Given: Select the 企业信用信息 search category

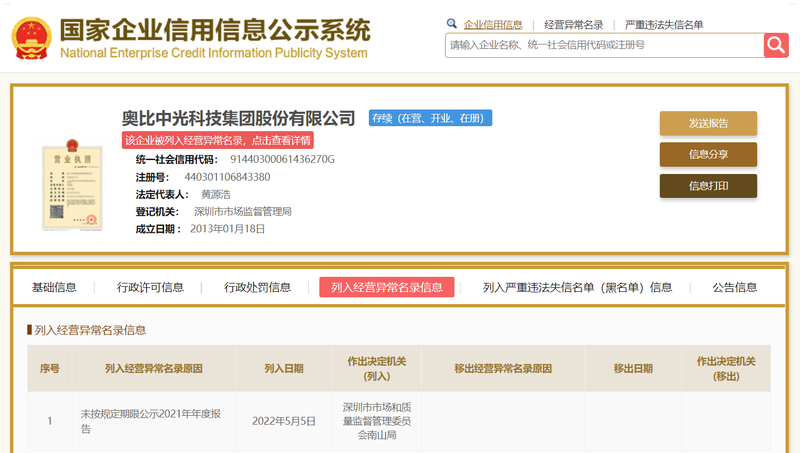Looking at the screenshot, I should tap(493, 24).
